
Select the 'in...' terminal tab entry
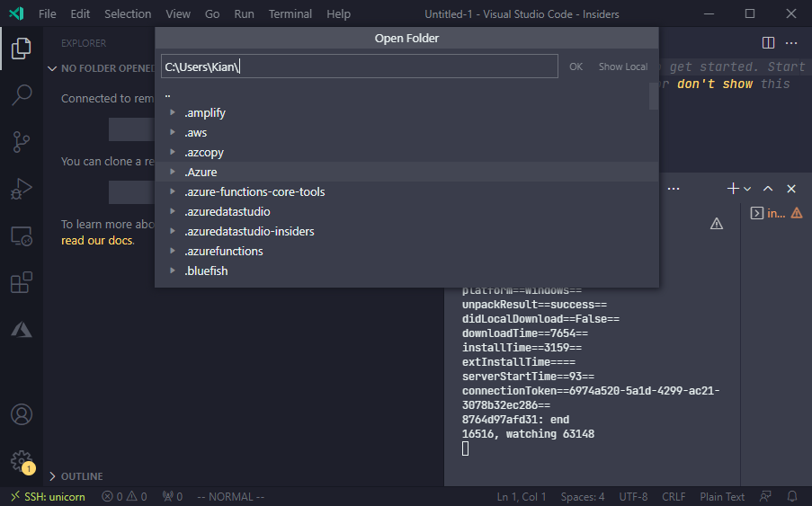click(776, 213)
